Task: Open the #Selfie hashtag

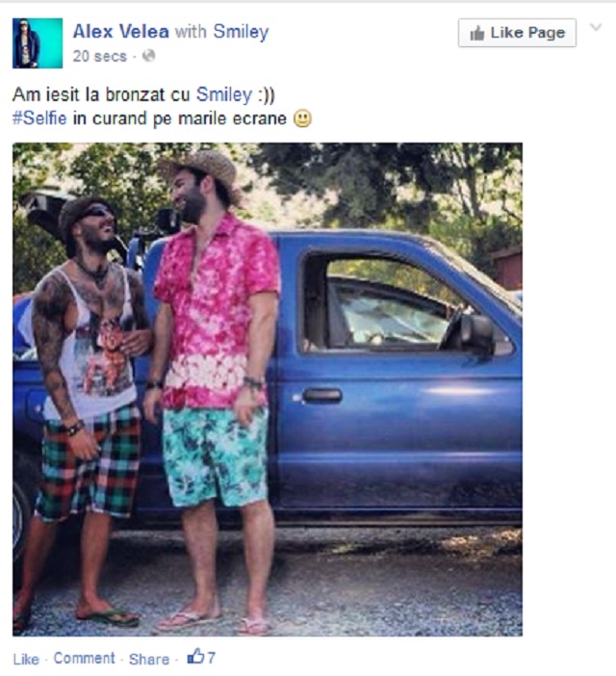Action: tap(39, 118)
